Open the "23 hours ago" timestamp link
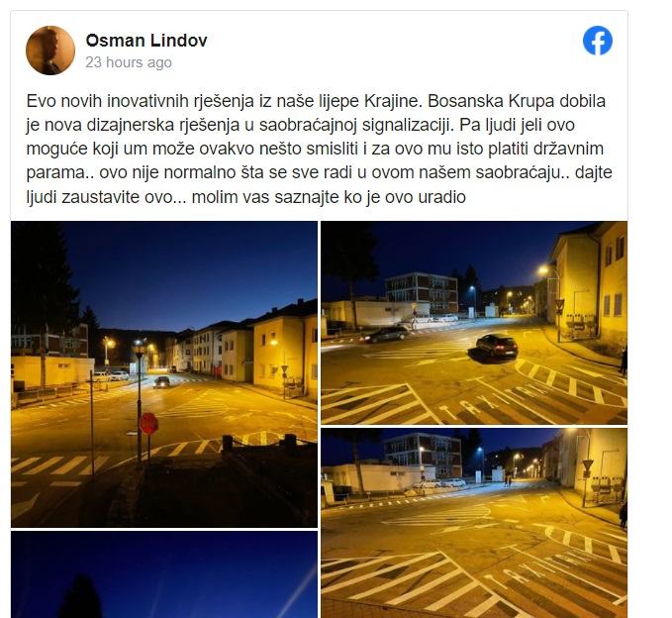672x618 pixels. click(x=129, y=62)
